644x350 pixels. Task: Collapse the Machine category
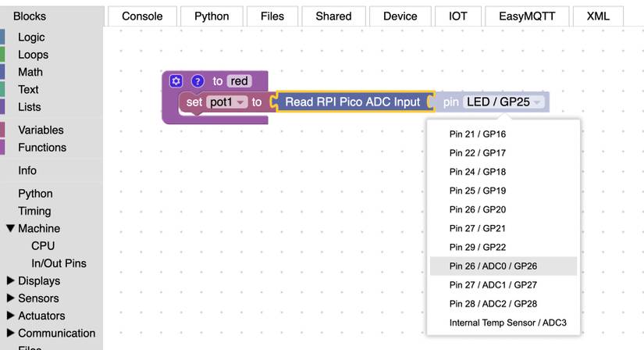(x=11, y=228)
